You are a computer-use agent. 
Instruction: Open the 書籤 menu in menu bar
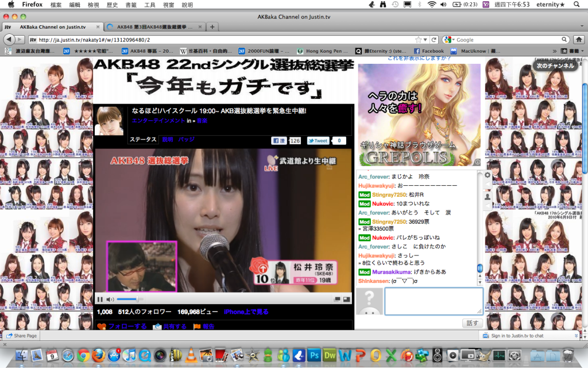coord(131,5)
